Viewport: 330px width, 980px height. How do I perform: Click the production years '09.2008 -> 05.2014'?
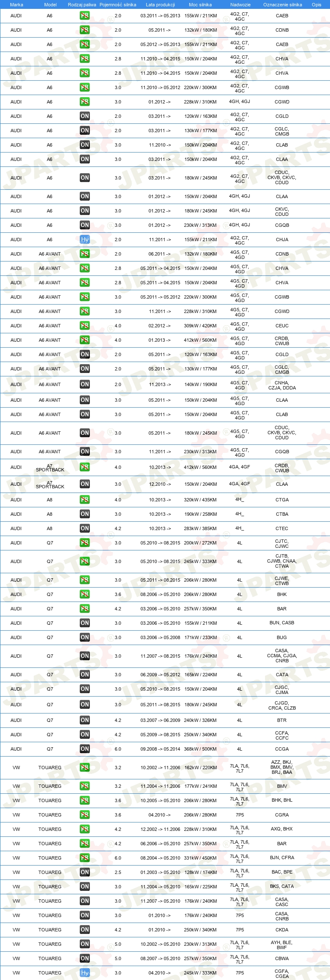pos(160,749)
